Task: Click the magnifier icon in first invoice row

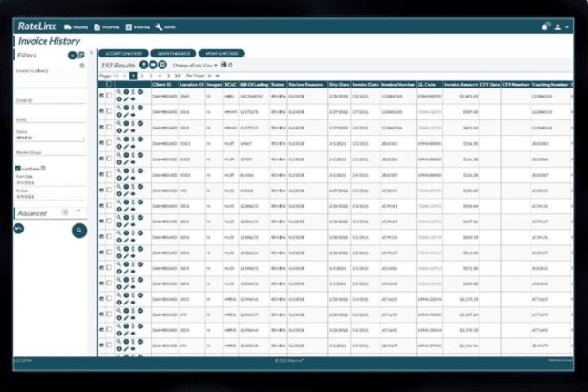Action: click(119, 92)
